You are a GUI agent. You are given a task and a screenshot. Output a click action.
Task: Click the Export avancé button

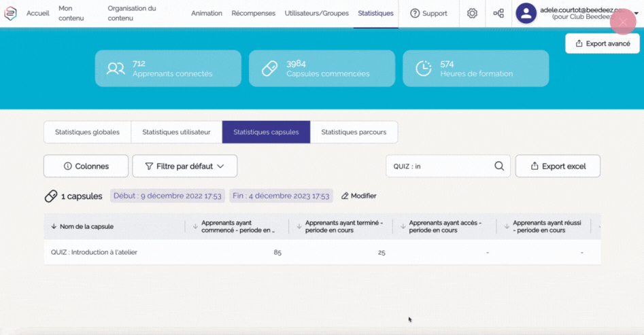tap(602, 43)
